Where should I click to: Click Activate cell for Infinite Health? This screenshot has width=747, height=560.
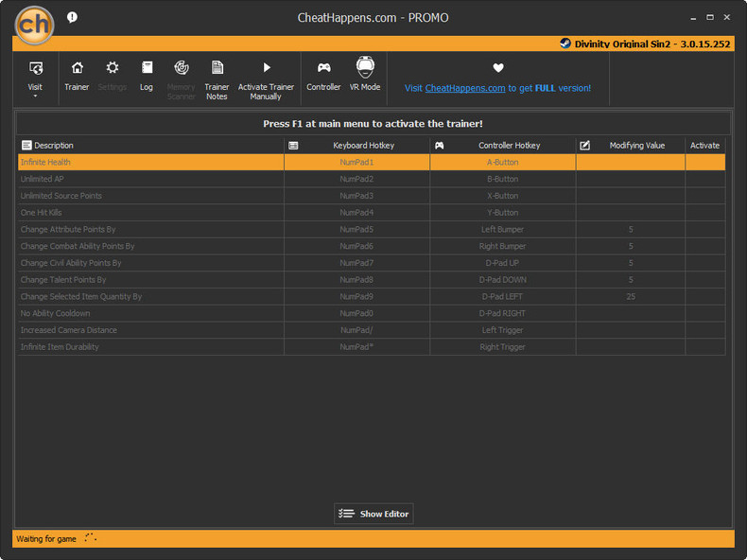click(x=705, y=162)
